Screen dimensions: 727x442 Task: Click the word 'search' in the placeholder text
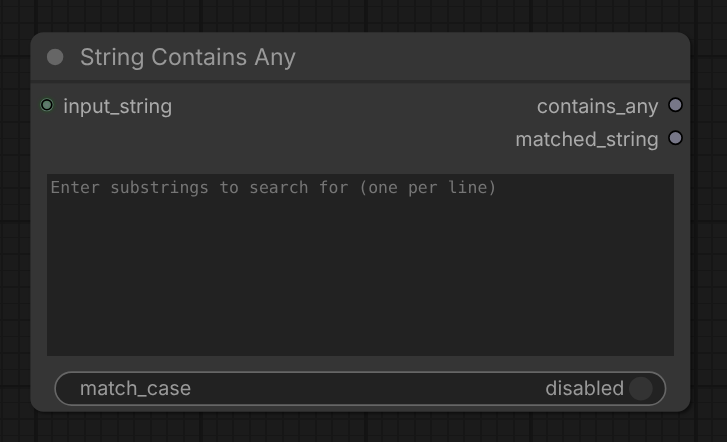(x=279, y=187)
